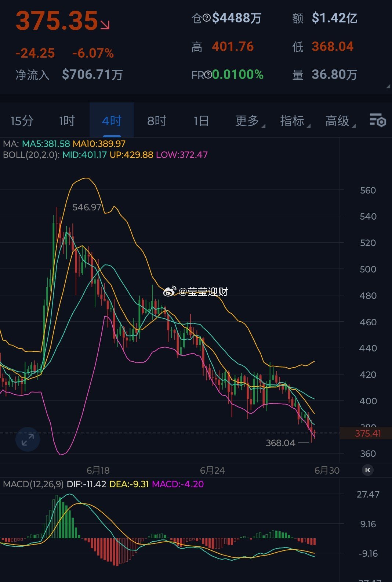Open the 更多 timeframe dropdown

[x=250, y=121]
